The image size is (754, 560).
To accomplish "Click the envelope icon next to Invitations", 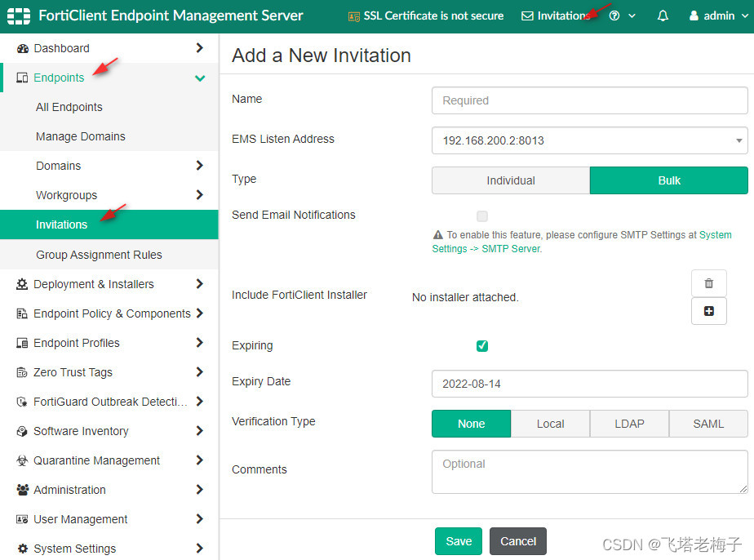I will tap(527, 16).
